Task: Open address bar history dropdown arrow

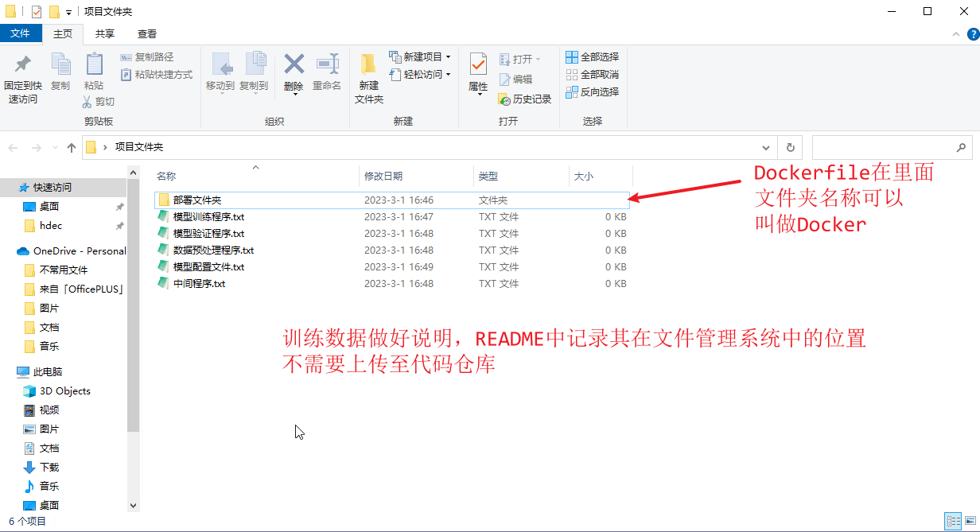Action: (x=766, y=147)
